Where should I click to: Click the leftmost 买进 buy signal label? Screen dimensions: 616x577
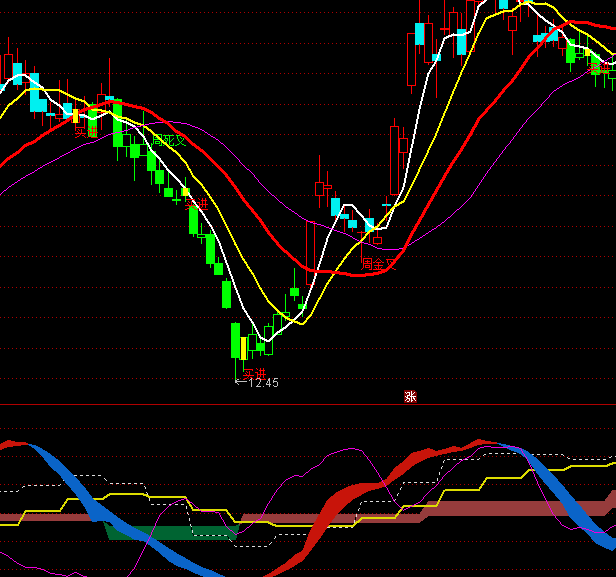pos(86,130)
